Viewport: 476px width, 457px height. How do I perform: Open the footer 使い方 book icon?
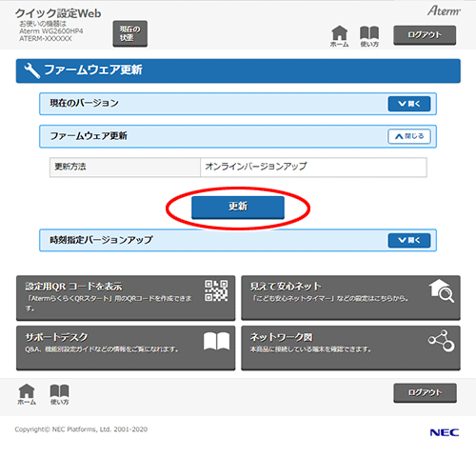59,394
